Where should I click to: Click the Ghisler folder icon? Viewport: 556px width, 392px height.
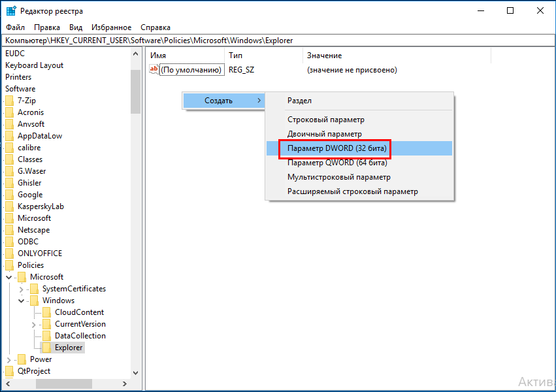10,183
